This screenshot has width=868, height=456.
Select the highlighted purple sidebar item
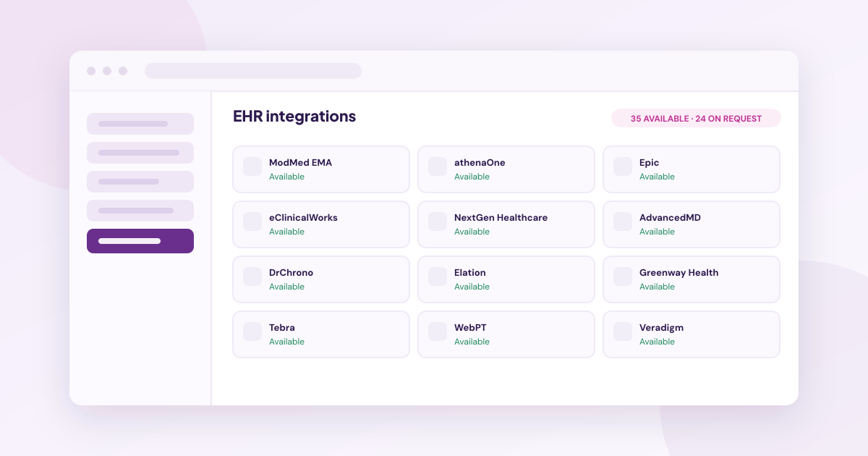[140, 241]
